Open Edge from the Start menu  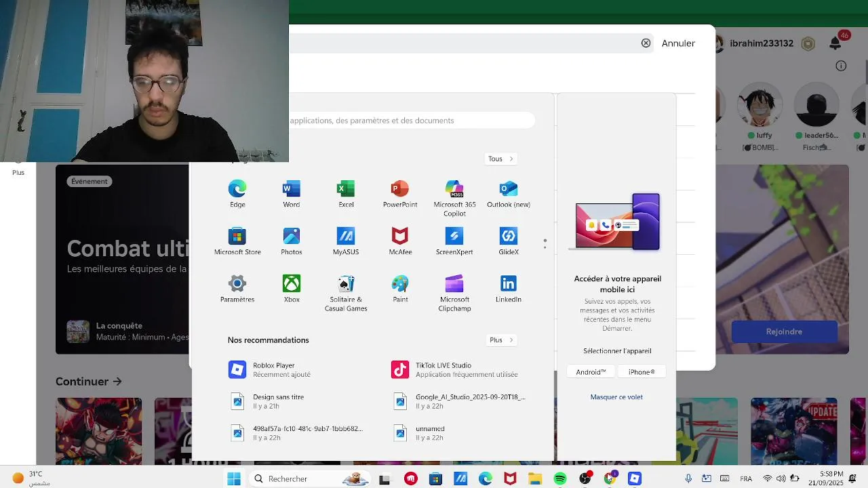[x=237, y=194]
